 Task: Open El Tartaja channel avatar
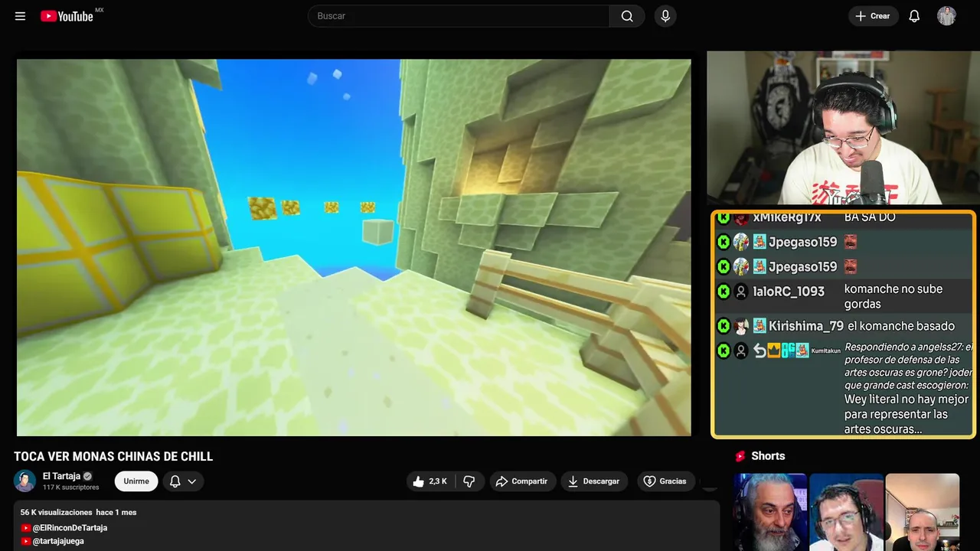[x=25, y=481]
